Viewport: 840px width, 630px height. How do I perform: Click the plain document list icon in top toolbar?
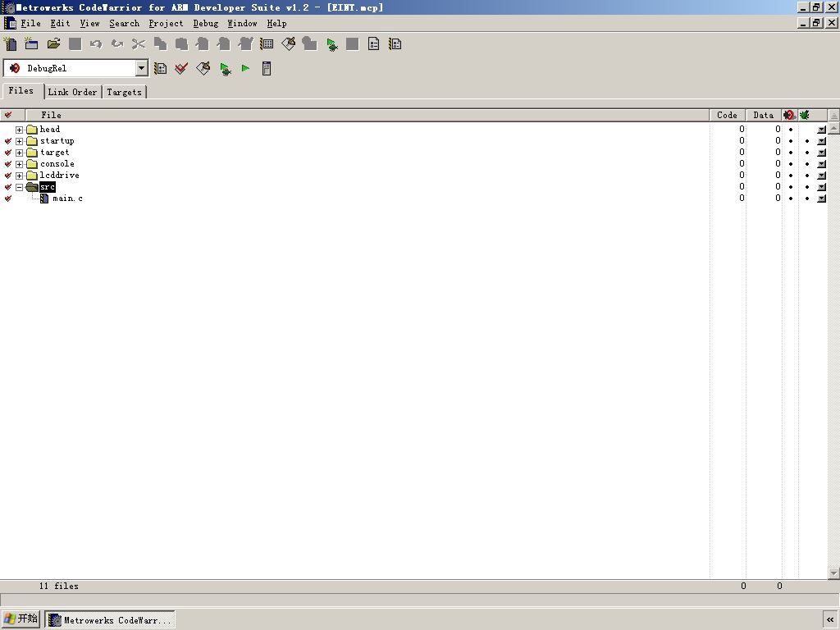[373, 43]
